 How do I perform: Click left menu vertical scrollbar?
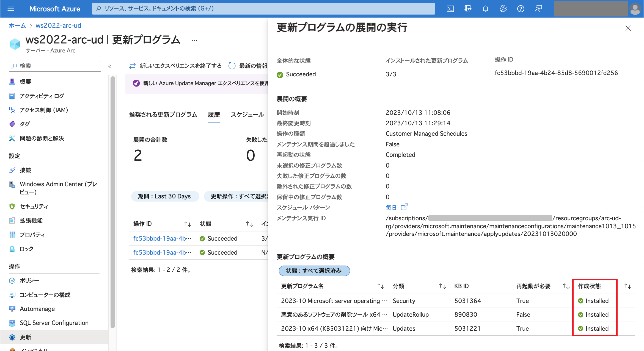[113, 202]
